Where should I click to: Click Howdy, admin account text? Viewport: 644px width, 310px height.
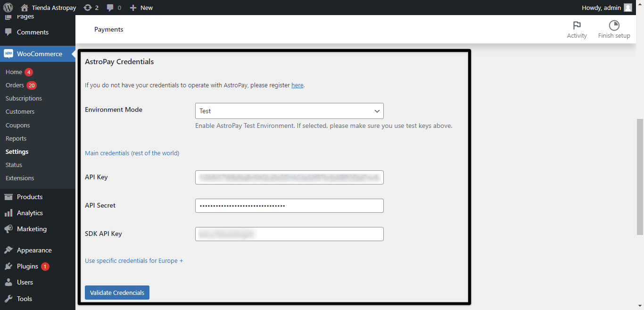(x=602, y=8)
